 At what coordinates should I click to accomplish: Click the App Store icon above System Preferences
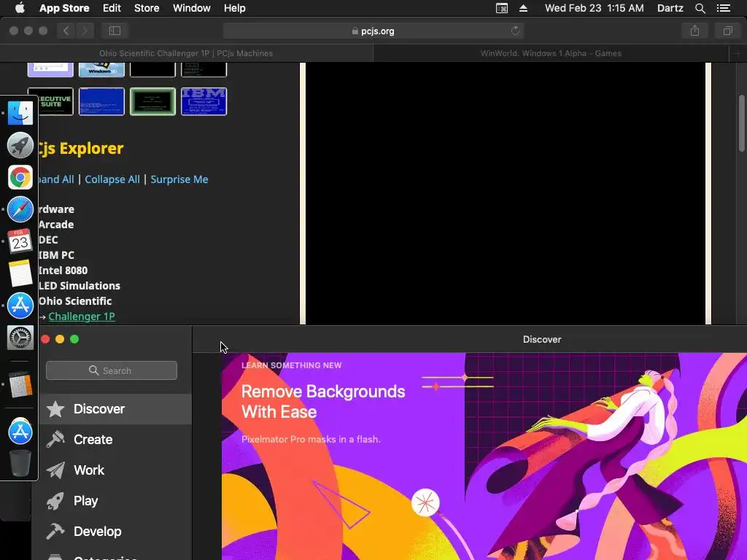coord(20,306)
